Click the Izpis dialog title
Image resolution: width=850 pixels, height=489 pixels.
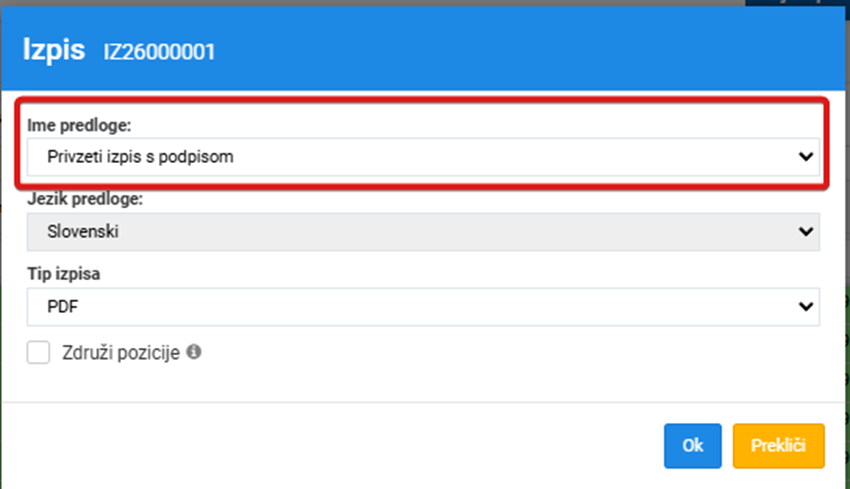coord(54,50)
